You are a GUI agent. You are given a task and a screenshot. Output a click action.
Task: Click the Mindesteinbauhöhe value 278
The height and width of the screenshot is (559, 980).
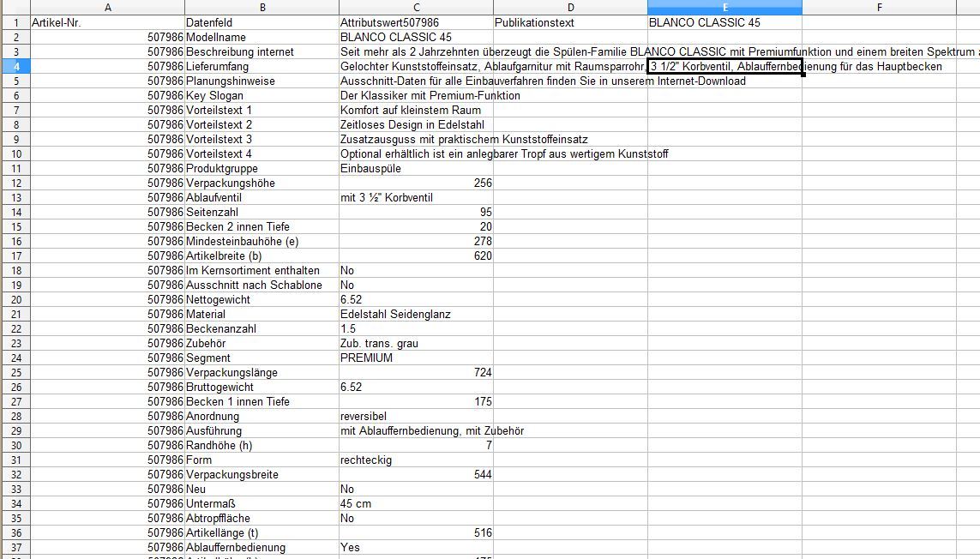[x=416, y=242]
